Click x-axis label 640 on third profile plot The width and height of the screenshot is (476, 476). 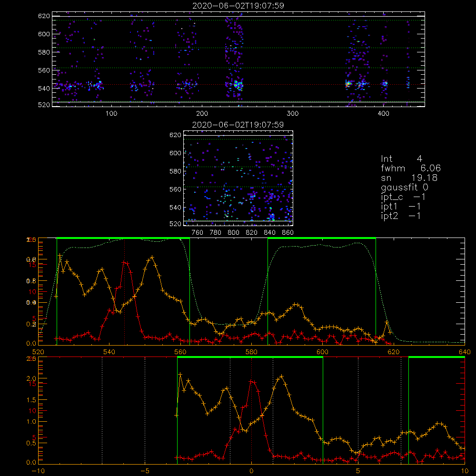465,352
